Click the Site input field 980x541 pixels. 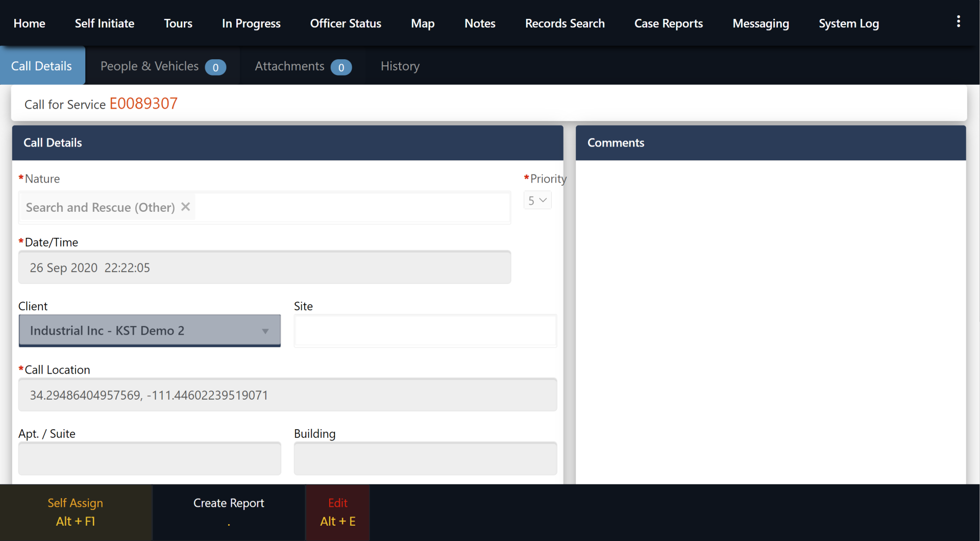coord(425,331)
